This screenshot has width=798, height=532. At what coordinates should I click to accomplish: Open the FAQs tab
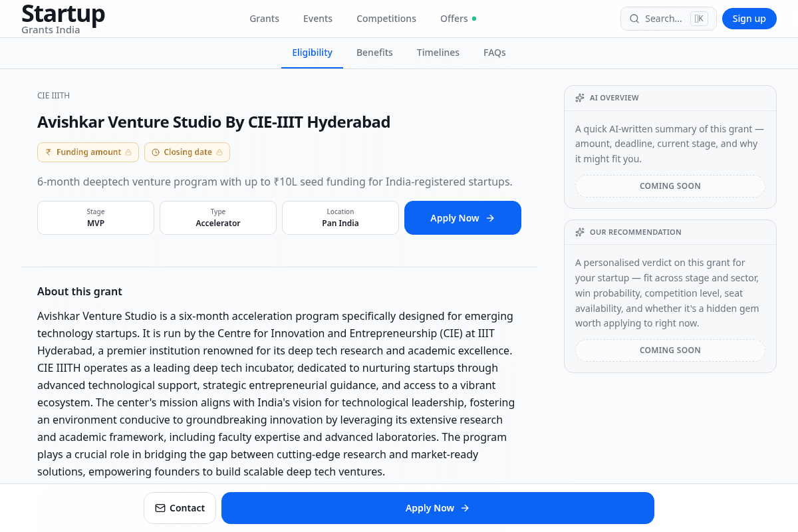coord(495,53)
